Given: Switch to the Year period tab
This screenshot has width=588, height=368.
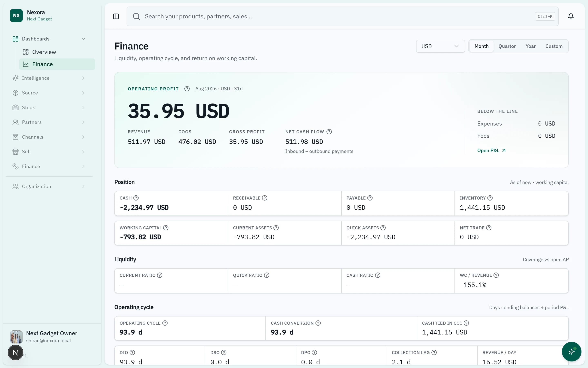Looking at the screenshot, I should pos(530,46).
